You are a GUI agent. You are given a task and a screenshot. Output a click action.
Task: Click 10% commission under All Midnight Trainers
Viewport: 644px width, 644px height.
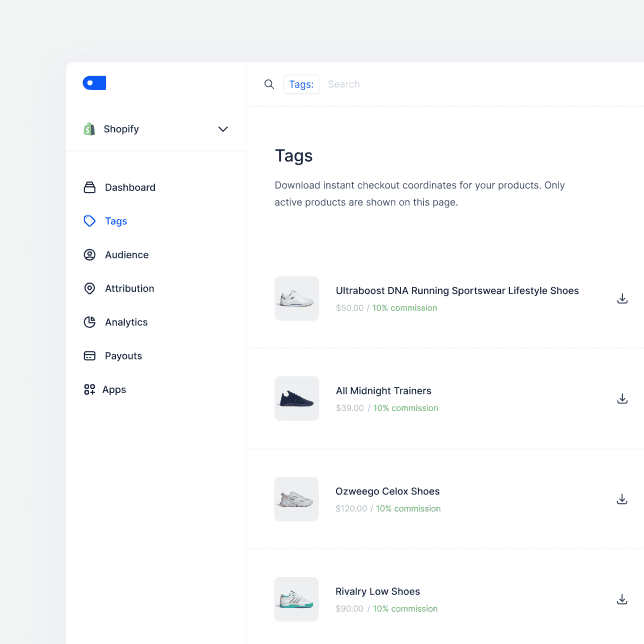(x=406, y=408)
